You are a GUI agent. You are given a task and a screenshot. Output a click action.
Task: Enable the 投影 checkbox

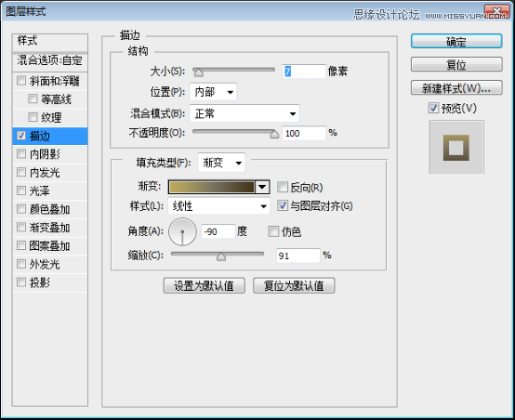[21, 282]
